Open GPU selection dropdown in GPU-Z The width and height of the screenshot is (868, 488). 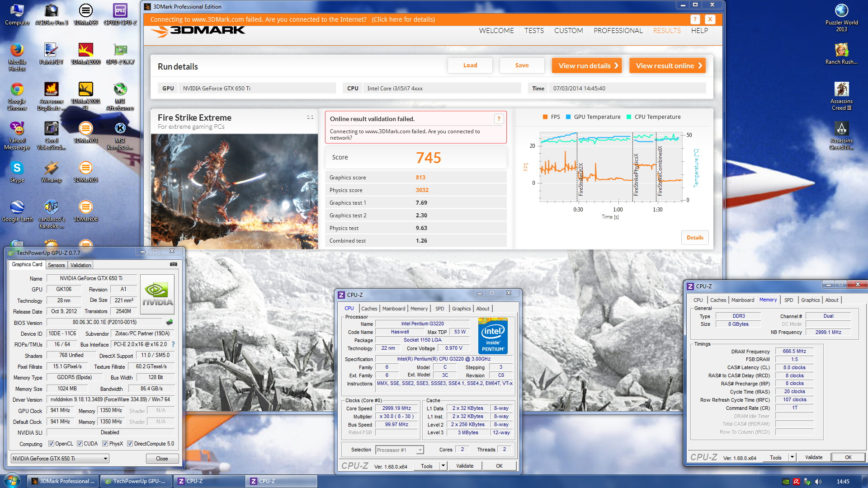(x=60, y=459)
